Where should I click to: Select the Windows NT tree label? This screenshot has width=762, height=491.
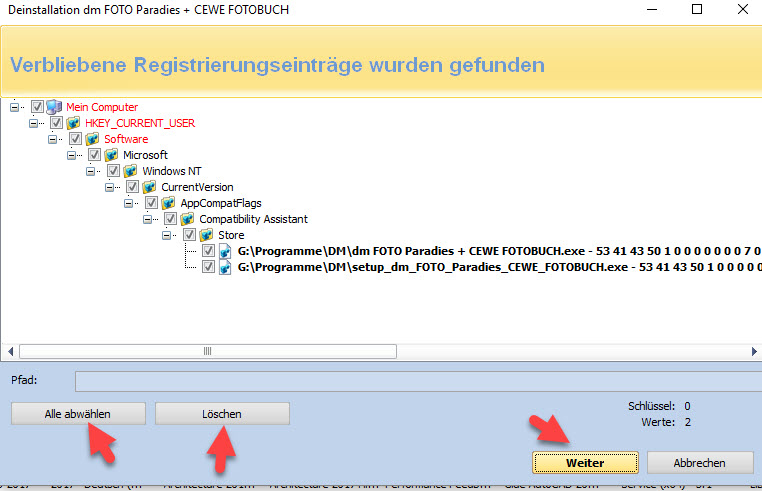(172, 171)
